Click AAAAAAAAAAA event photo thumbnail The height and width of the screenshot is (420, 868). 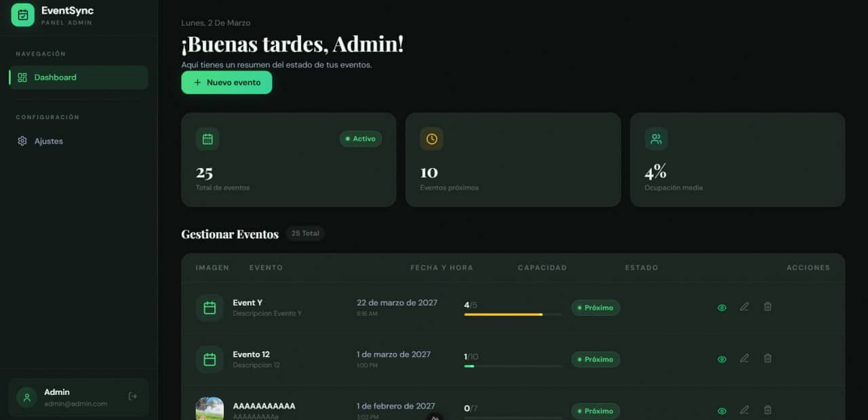coord(210,408)
